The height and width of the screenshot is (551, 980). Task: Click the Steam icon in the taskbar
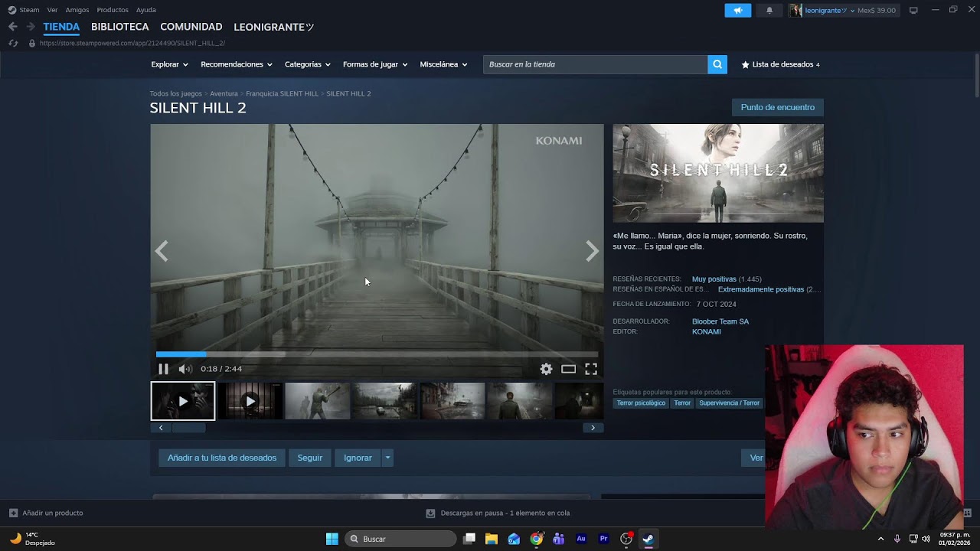tap(648, 539)
